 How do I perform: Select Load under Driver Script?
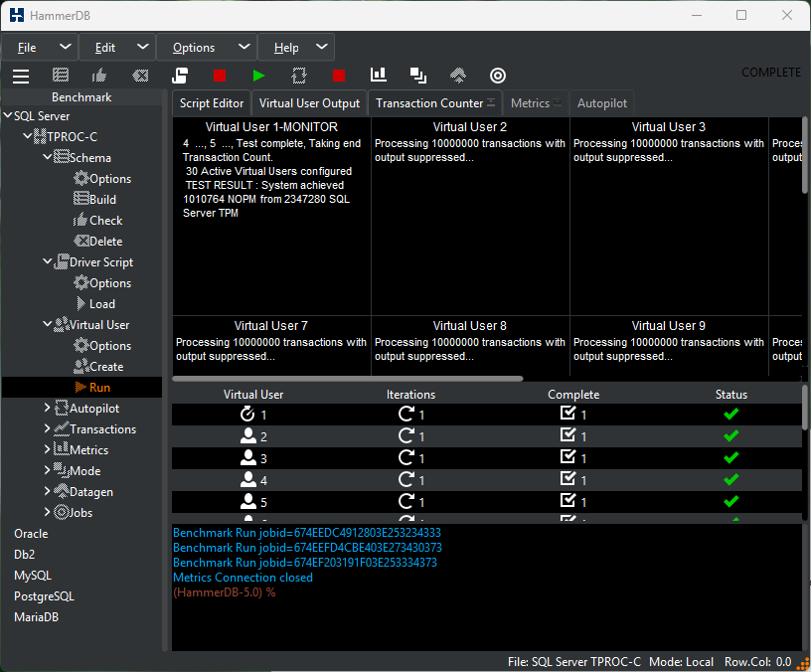95,304
